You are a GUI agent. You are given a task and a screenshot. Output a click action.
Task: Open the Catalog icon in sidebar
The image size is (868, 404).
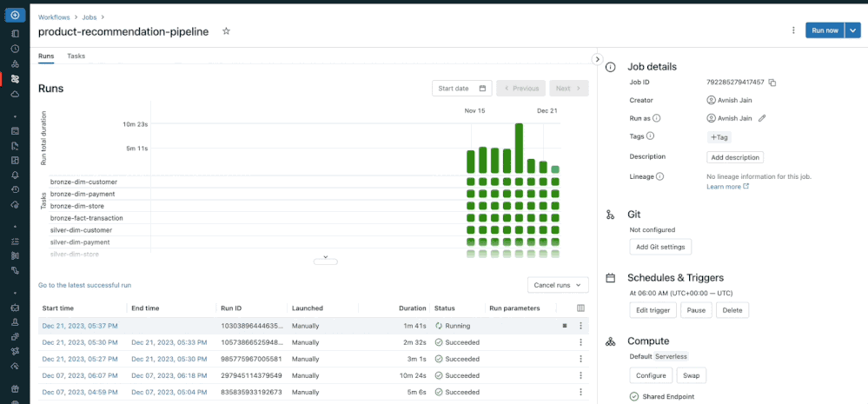[15, 64]
